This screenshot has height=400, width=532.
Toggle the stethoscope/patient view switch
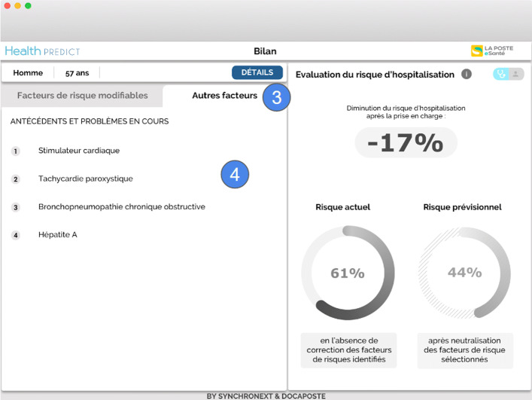(x=508, y=74)
